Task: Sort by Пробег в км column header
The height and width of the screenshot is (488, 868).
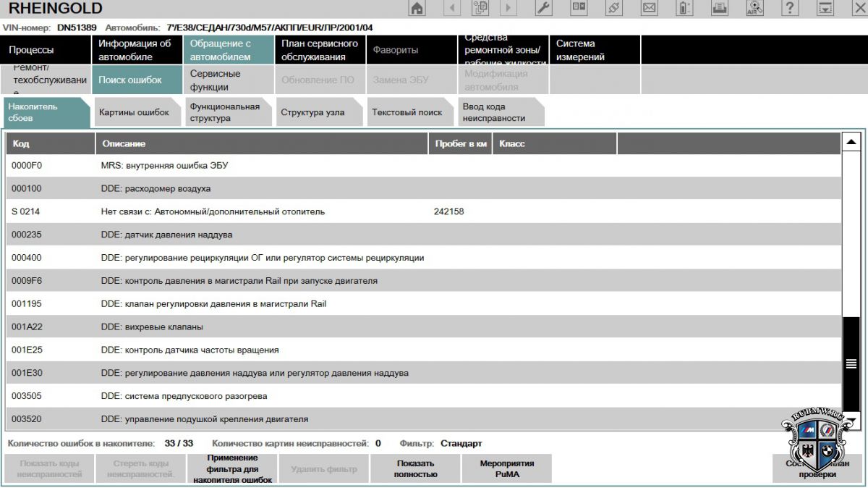Action: tap(460, 143)
